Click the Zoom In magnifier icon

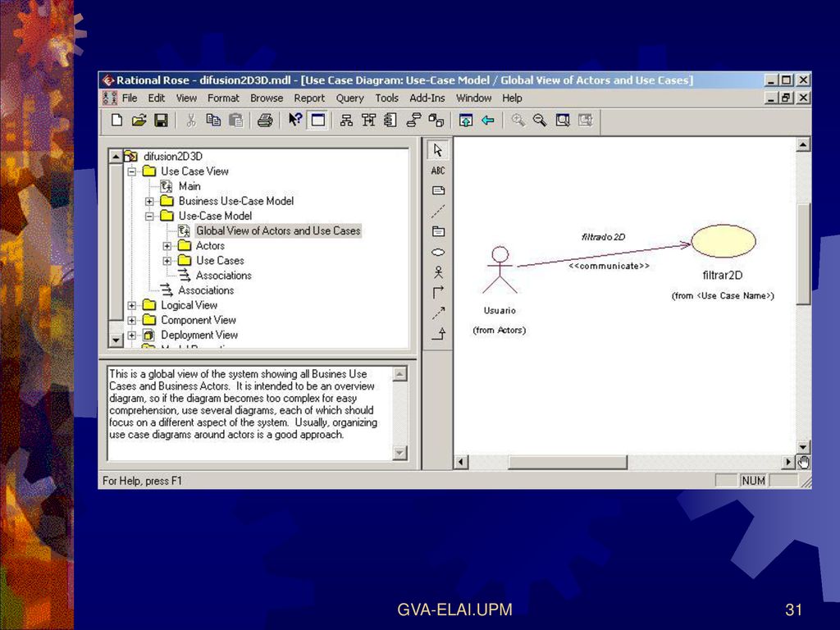click(x=518, y=121)
